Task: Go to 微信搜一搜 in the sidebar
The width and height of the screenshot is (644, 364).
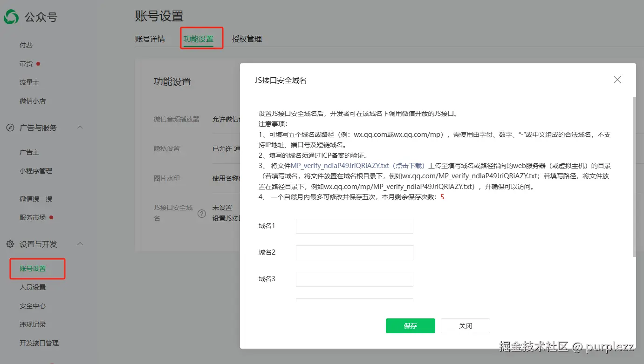Action: 36,199
